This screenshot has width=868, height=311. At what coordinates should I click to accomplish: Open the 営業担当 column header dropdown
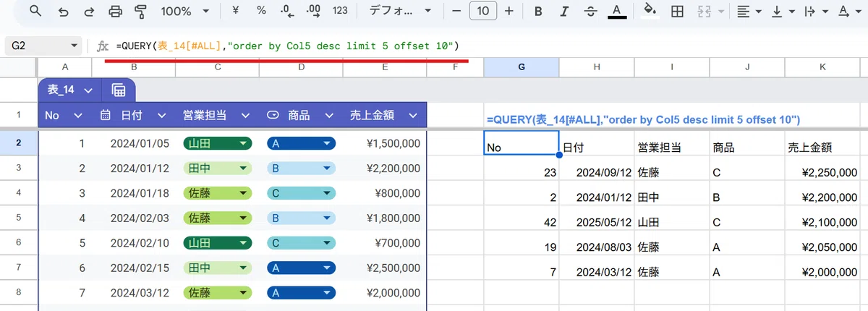(x=244, y=115)
